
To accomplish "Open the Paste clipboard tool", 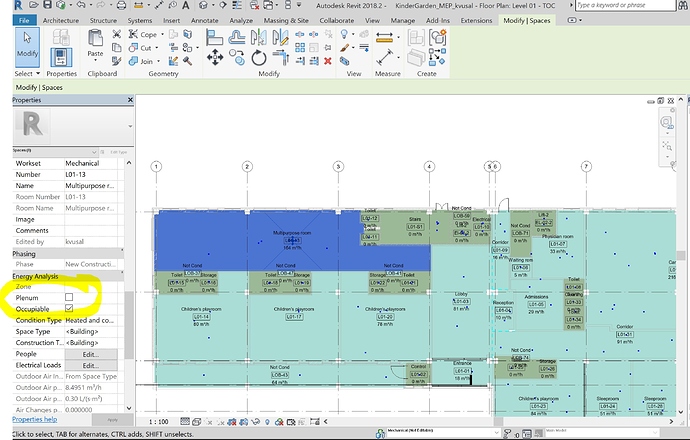I will [95, 44].
